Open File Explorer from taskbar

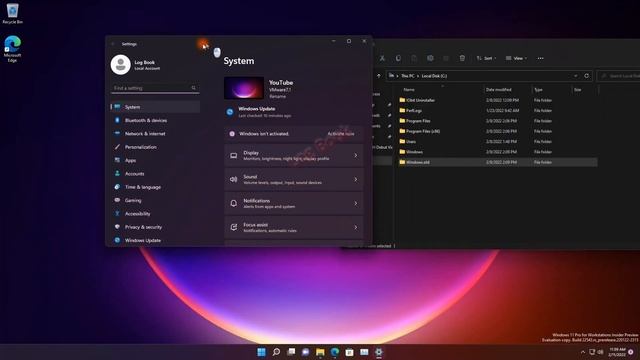(x=320, y=352)
